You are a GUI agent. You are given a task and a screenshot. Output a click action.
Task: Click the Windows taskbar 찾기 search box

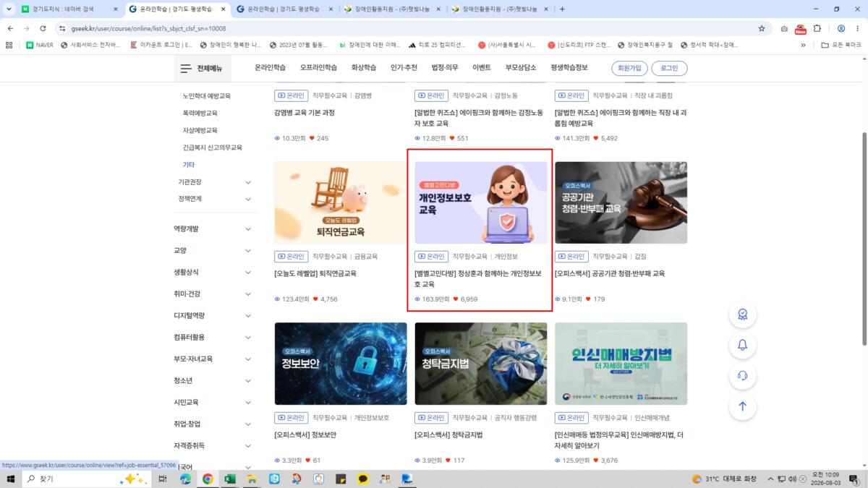click(87, 479)
